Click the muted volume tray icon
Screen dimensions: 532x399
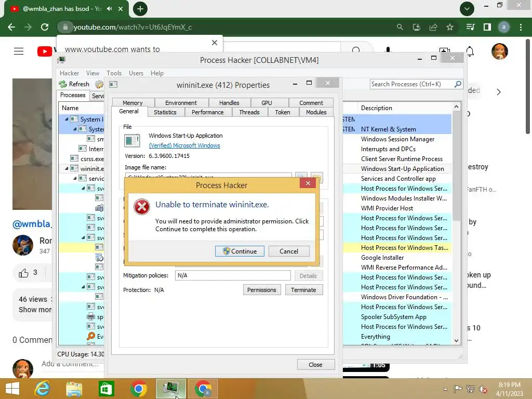coord(483,389)
